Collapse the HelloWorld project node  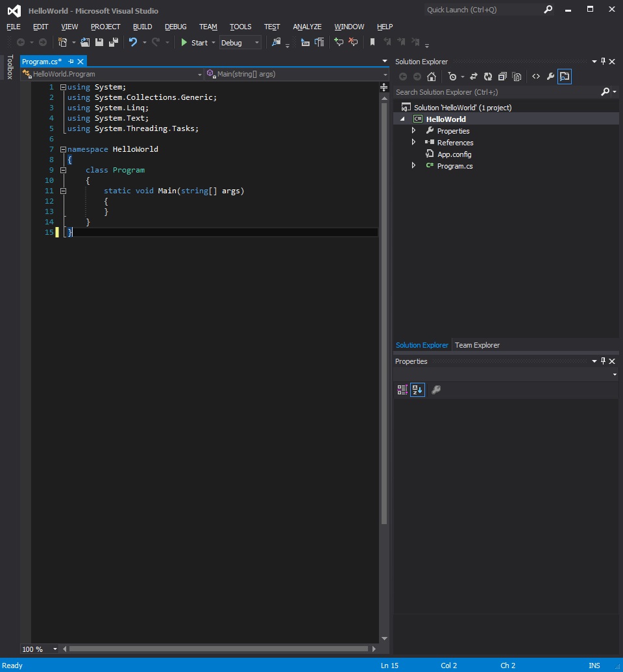(x=402, y=119)
